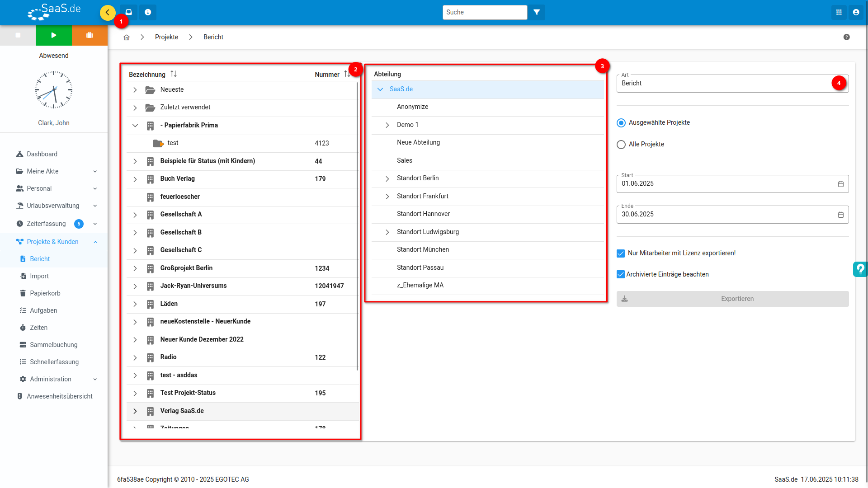Expand Standort Frankfurt department
The height and width of the screenshot is (488, 868).
[x=387, y=197]
